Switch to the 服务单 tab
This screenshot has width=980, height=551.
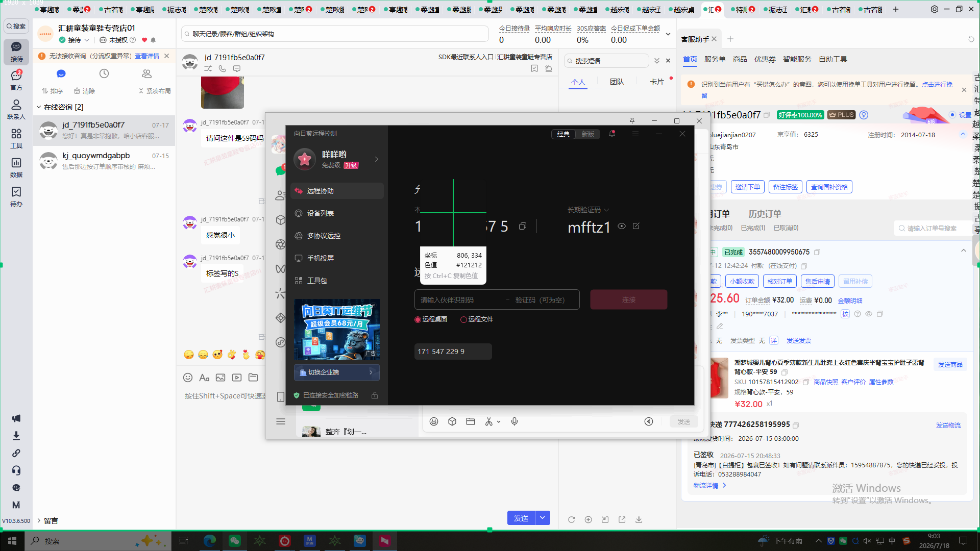(x=715, y=59)
